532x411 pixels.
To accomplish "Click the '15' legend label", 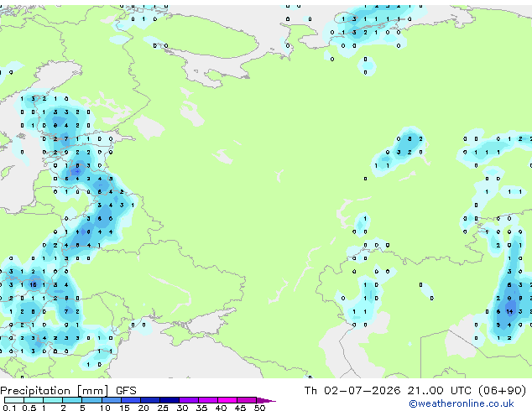I will click(124, 408).
